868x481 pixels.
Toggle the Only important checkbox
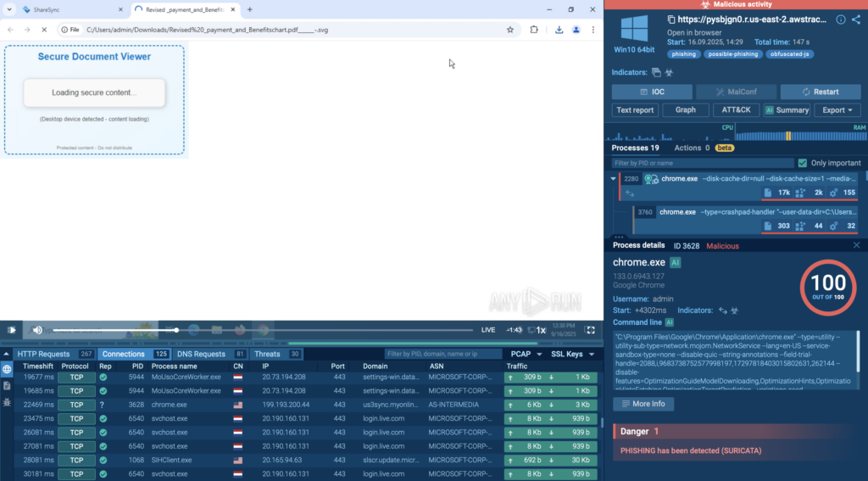point(802,163)
